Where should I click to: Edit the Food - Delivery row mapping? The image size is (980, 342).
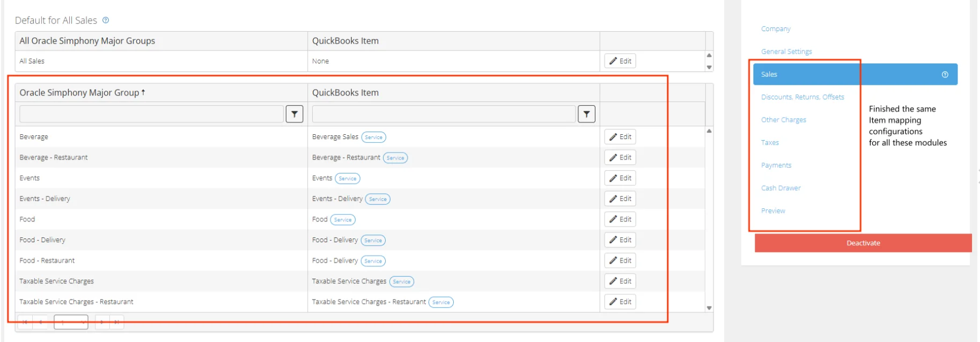tap(620, 240)
